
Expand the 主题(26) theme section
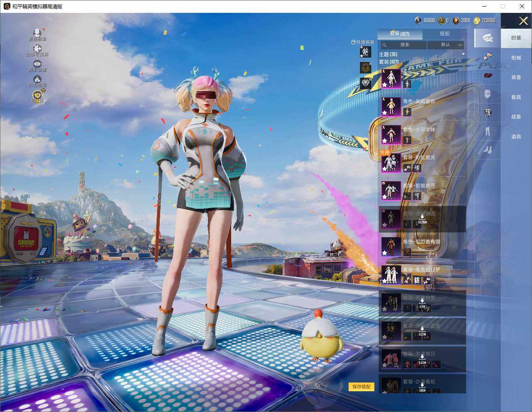[x=463, y=54]
